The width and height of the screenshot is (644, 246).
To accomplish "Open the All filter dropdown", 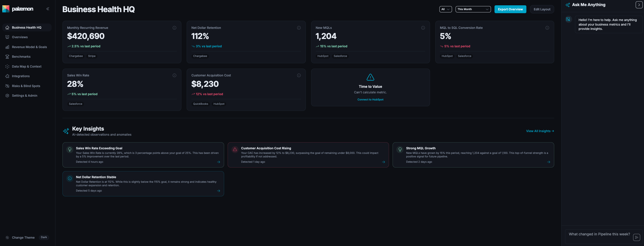I will pyautogui.click(x=445, y=9).
